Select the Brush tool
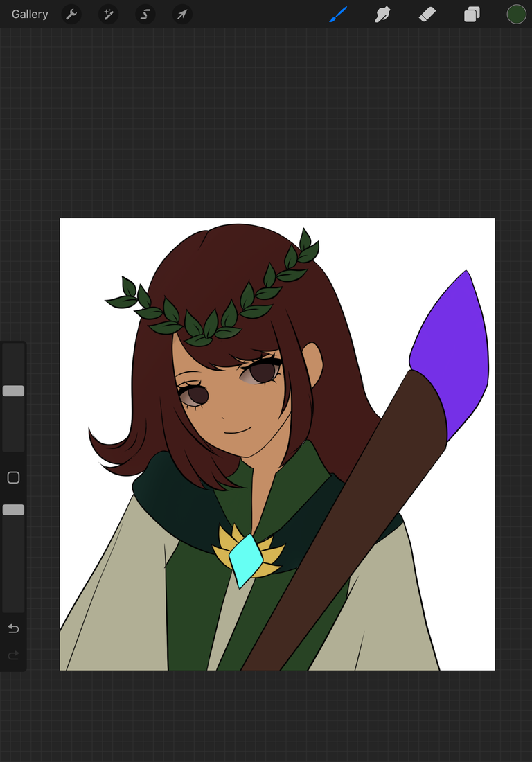 pyautogui.click(x=338, y=14)
